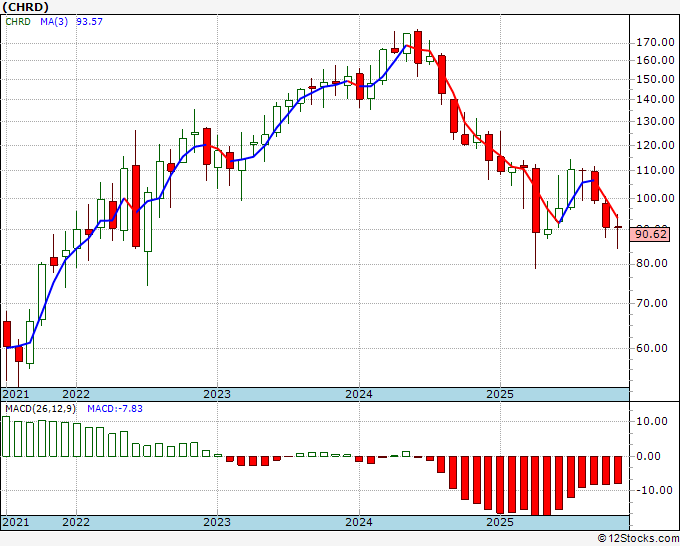Click the 160.00 price axis label
The height and width of the screenshot is (546, 680).
pyautogui.click(x=655, y=60)
